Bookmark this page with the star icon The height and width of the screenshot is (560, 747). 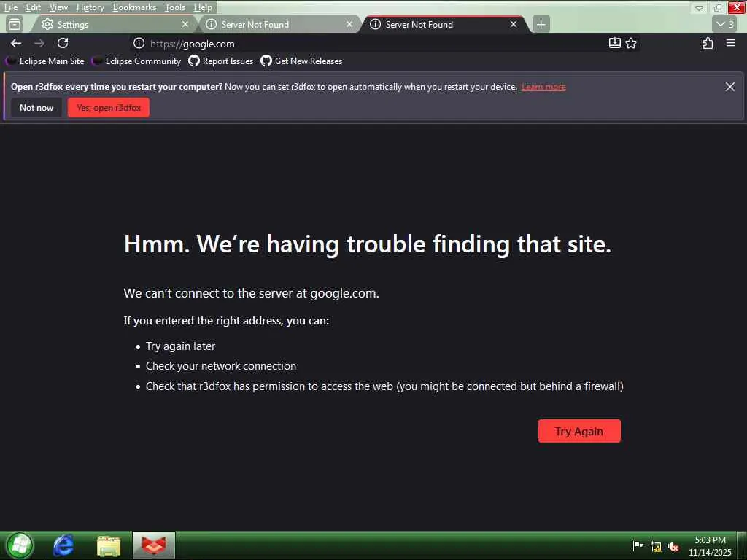pyautogui.click(x=631, y=43)
